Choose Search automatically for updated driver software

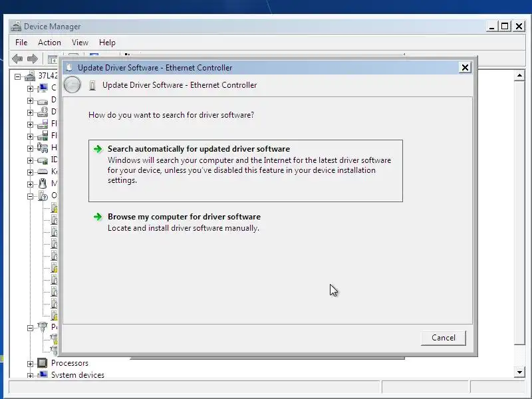245,171
